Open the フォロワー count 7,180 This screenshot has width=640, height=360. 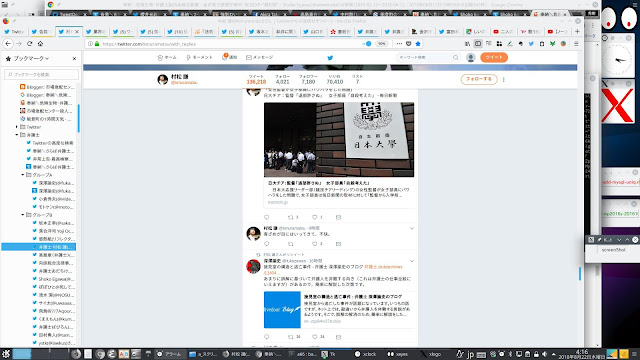(x=308, y=79)
